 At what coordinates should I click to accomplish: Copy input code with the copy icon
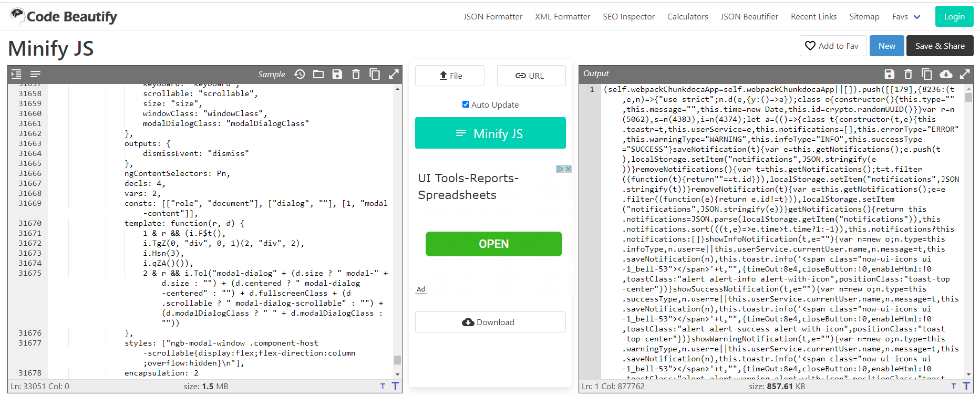click(375, 74)
